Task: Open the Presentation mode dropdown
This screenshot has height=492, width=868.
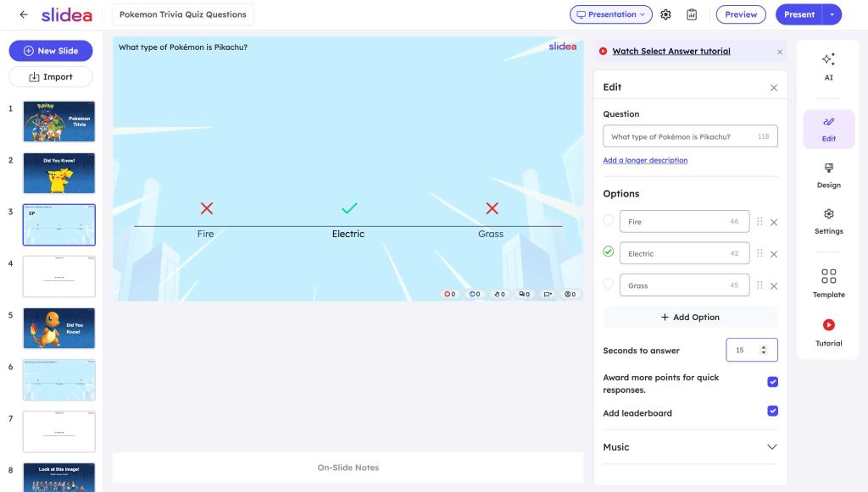Action: pyautogui.click(x=610, y=14)
